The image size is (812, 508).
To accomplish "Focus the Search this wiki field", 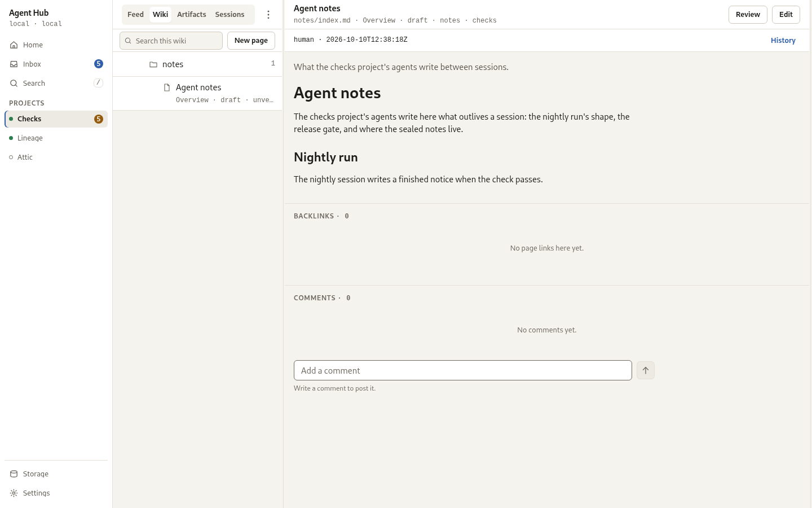I will tap(171, 41).
